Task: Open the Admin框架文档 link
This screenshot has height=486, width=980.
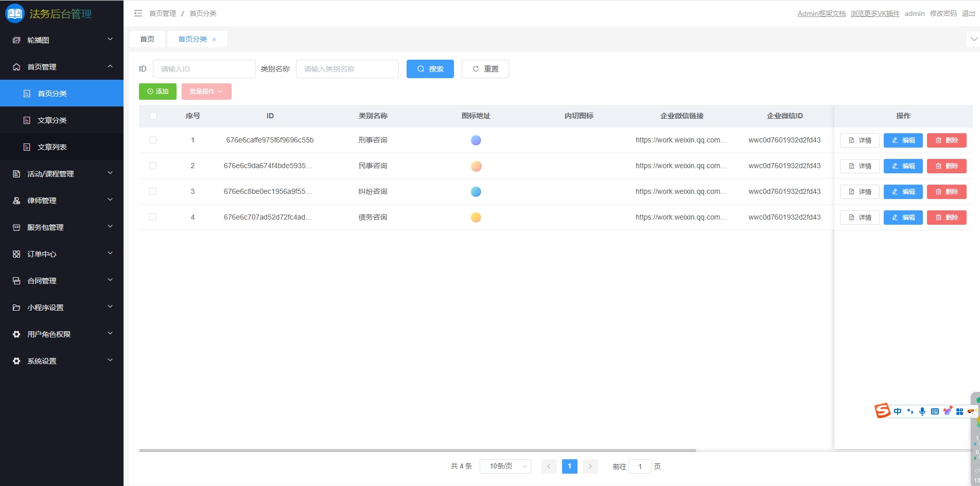Action: click(x=821, y=13)
